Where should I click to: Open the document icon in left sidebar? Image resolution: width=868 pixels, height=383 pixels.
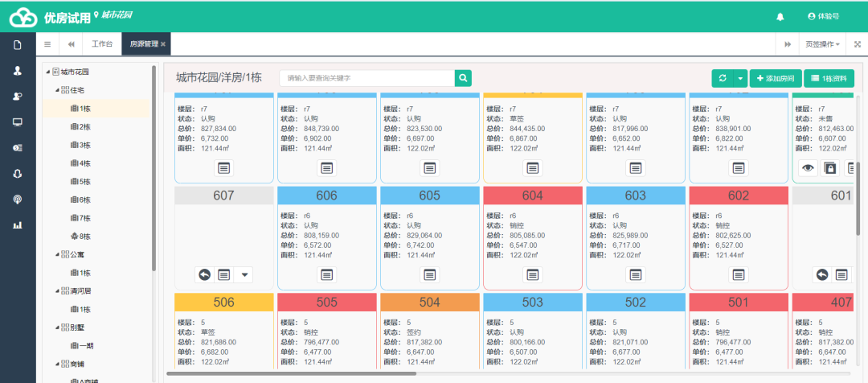[17, 45]
